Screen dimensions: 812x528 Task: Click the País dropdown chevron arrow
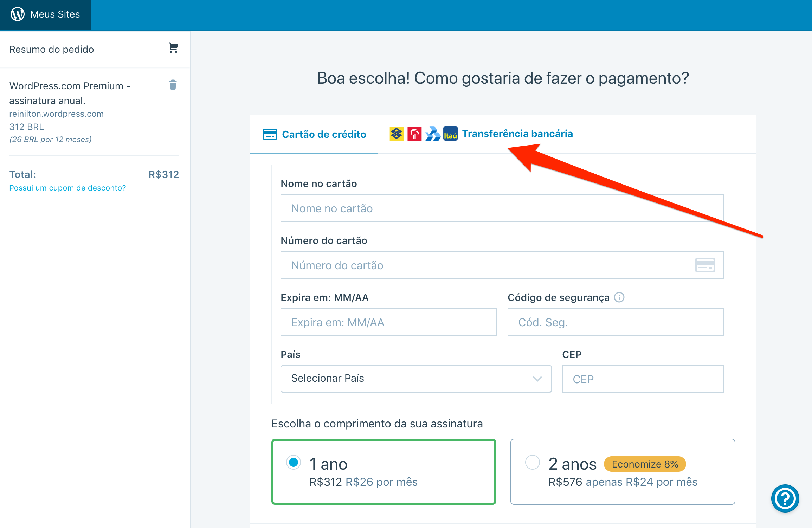pos(537,379)
